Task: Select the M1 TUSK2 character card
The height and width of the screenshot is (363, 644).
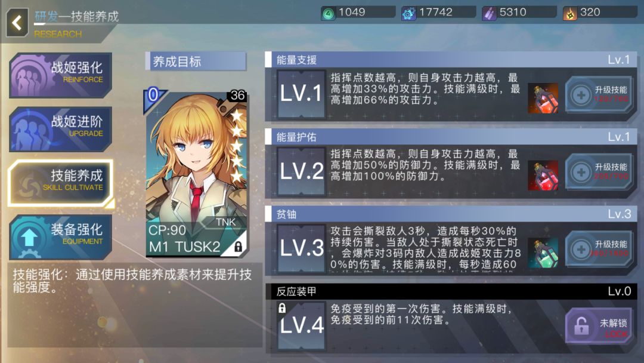Action: [196, 173]
